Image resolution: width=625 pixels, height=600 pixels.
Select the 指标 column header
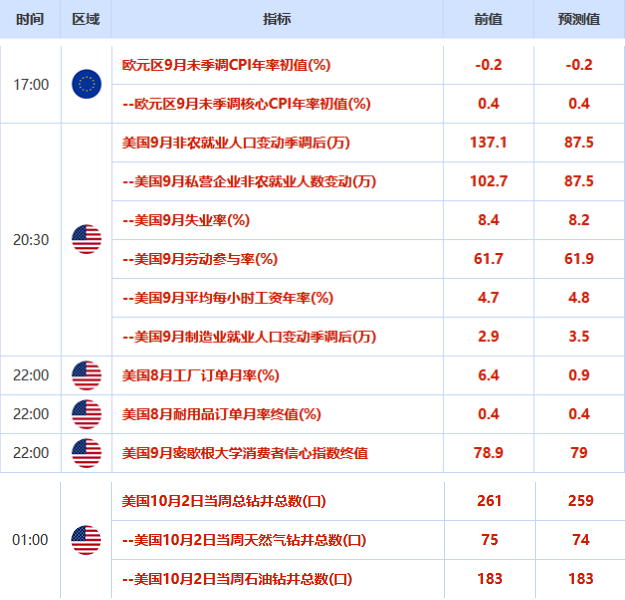pyautogui.click(x=277, y=19)
